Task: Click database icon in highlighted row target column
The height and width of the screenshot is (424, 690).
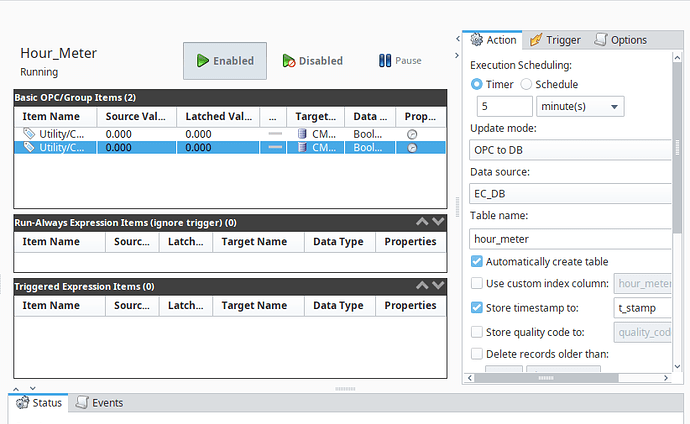Action: click(302, 147)
